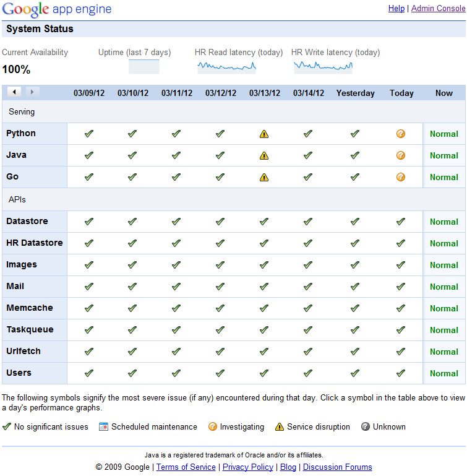
Task: Click the HR Write latency sparkline graph
Action: click(x=323, y=66)
